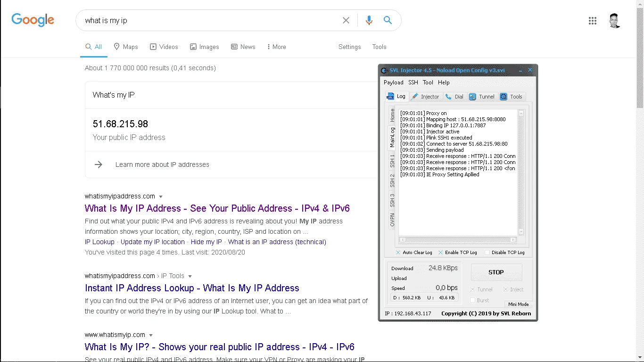Click the News newspaper icon in the search tabs

pos(234,47)
